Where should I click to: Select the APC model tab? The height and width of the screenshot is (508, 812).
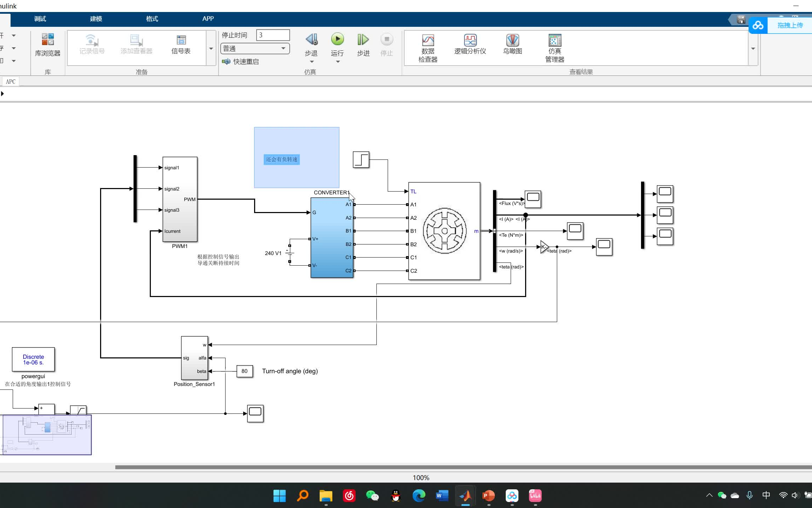point(11,81)
